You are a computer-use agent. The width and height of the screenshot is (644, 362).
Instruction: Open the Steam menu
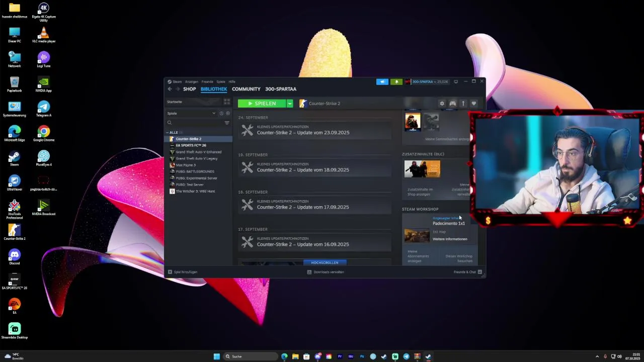point(175,81)
